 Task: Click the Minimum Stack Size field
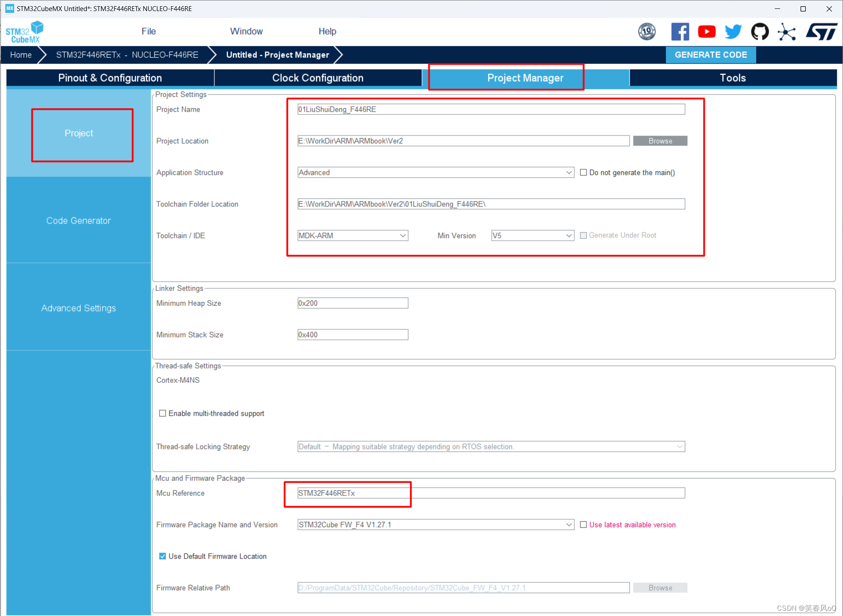pyautogui.click(x=353, y=335)
